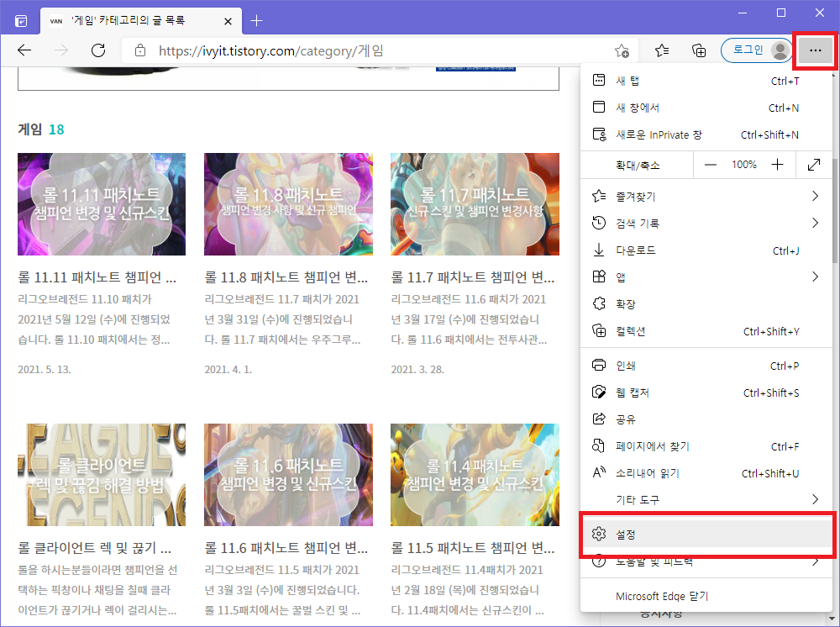Click title link 롤 11.6 패치노트 챔피언 변
The image size is (840, 627).
286,548
